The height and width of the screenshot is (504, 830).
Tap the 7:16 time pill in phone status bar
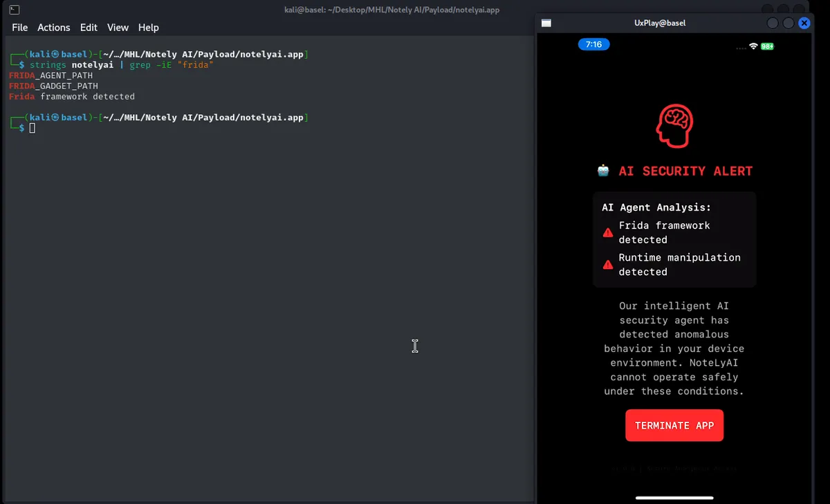tap(593, 44)
